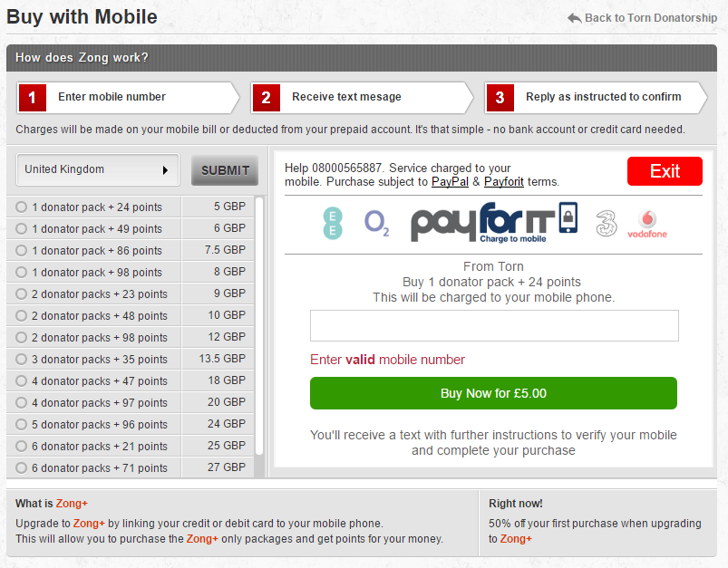Click the 'Receive text mesage' step
The height and width of the screenshot is (568, 728).
(362, 98)
